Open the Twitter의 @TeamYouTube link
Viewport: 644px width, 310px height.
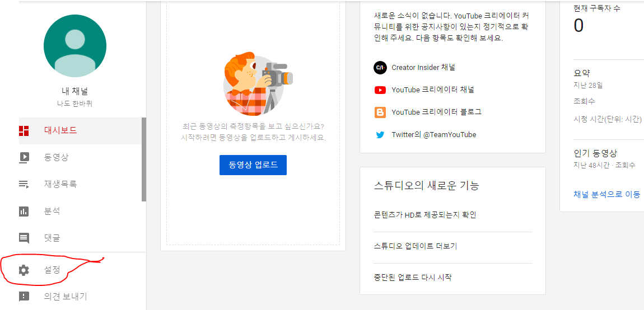tap(433, 135)
